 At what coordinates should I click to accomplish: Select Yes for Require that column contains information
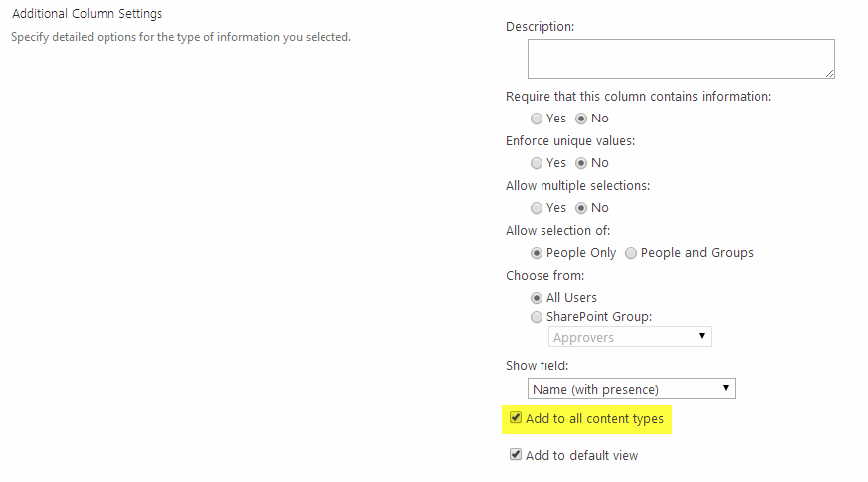coord(537,119)
